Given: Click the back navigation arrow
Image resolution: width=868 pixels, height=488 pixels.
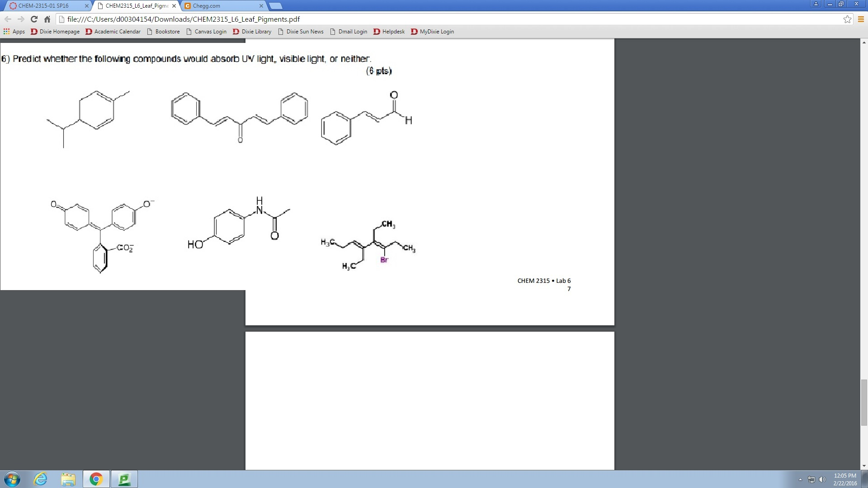Looking at the screenshot, I should point(8,19).
